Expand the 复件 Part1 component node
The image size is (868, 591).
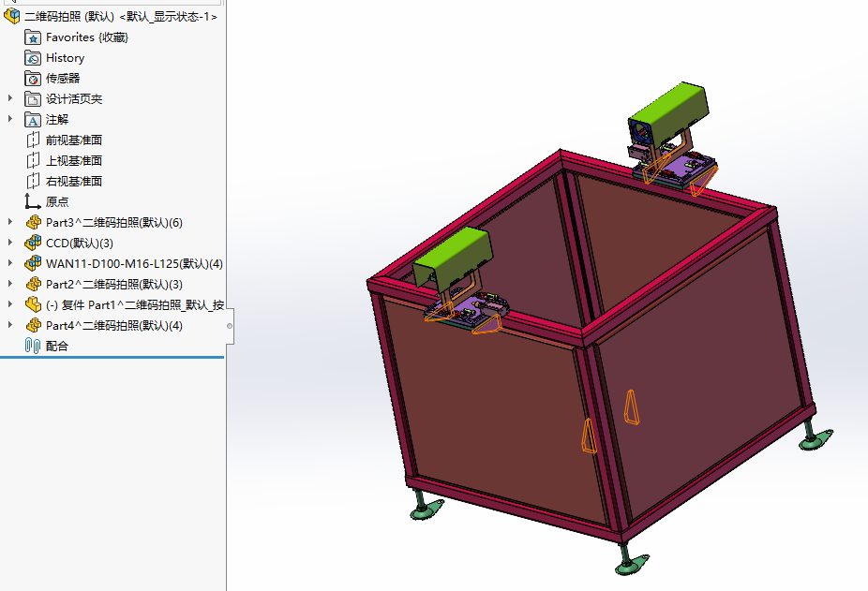coord(10,303)
